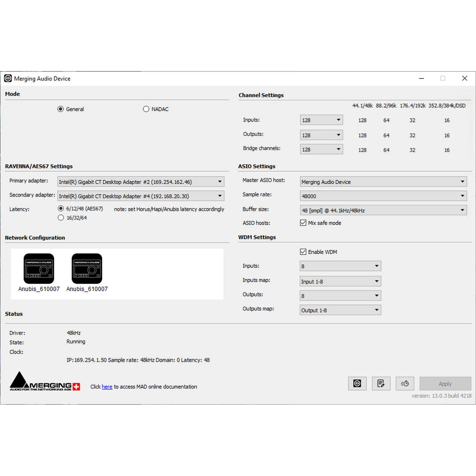476x476 pixels.
Task: Enable WDM checkbox
Action: coord(303,252)
